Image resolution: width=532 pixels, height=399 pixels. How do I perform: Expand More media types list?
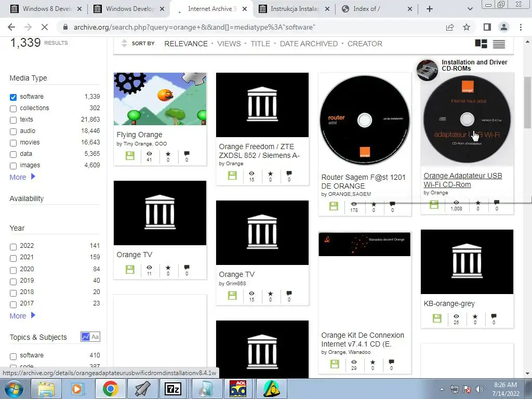click(x=22, y=177)
